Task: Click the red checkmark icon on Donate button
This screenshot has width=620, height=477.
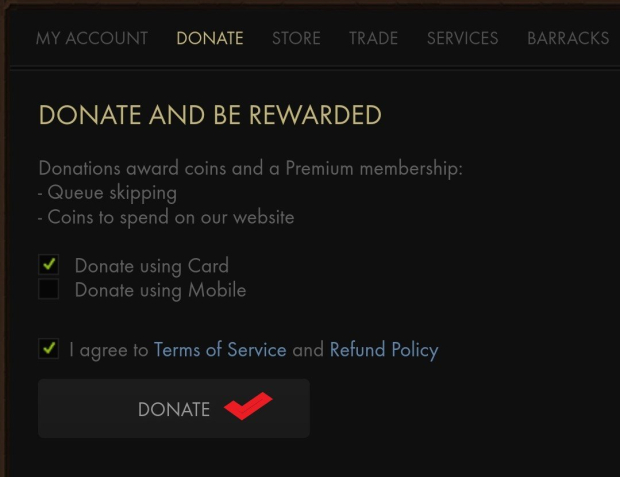Action: [248, 407]
